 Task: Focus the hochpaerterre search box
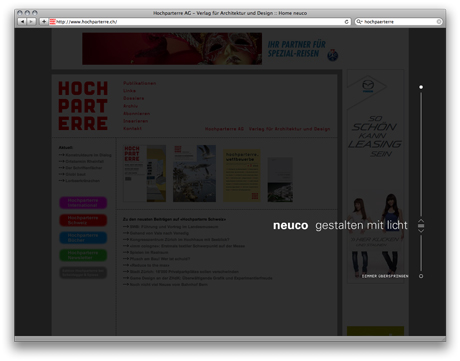[x=399, y=22]
